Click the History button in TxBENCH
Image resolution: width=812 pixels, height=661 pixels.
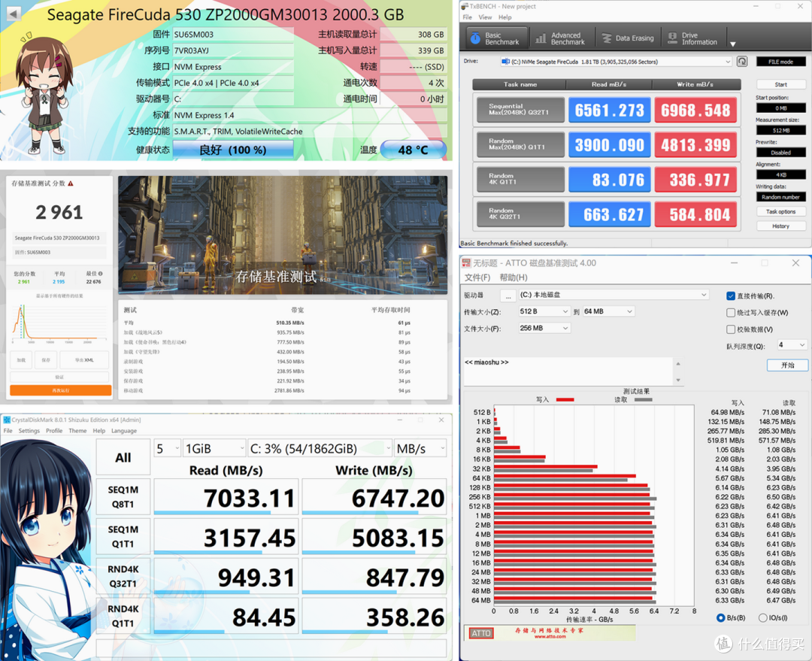(x=781, y=226)
